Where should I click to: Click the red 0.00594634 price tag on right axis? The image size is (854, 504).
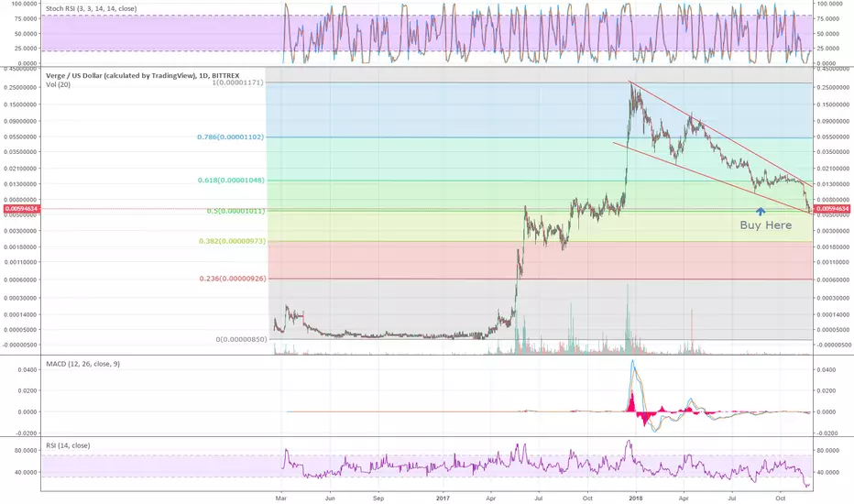click(x=832, y=209)
